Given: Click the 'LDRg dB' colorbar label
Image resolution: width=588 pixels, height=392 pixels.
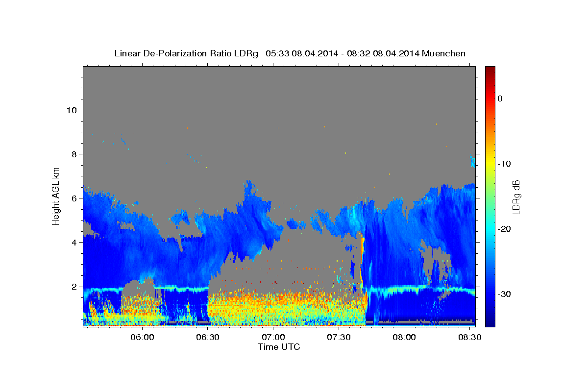Looking at the screenshot, I should tap(515, 196).
